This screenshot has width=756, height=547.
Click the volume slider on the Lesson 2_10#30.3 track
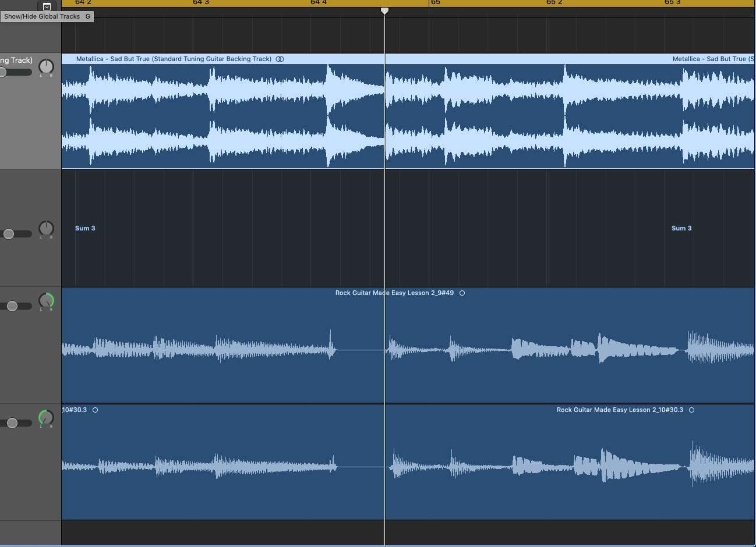click(x=16, y=423)
